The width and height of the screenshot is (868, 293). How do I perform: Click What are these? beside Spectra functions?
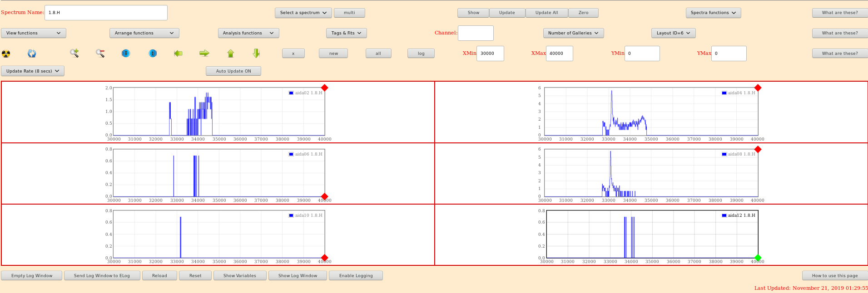(x=840, y=13)
